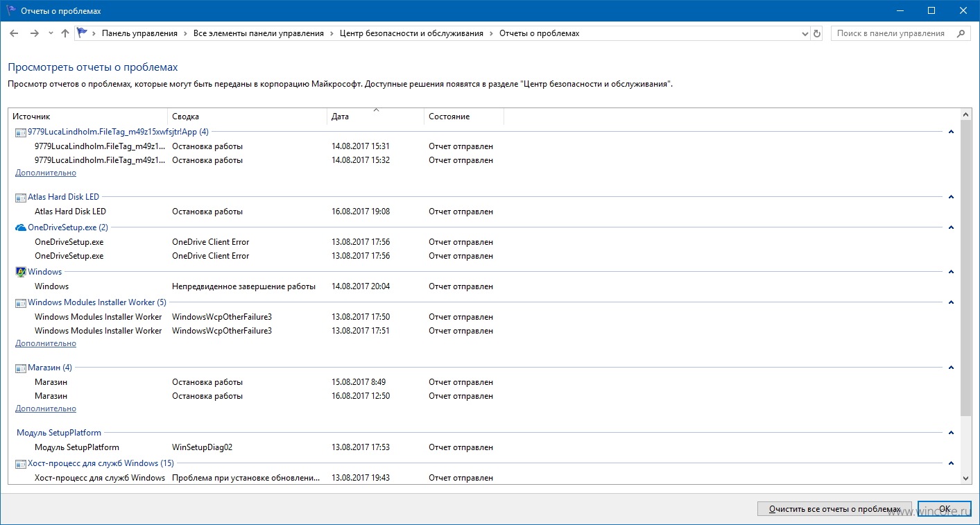Viewport: 980px width, 525px height.
Task: Collapse the Магазин group
Action: pyautogui.click(x=951, y=368)
